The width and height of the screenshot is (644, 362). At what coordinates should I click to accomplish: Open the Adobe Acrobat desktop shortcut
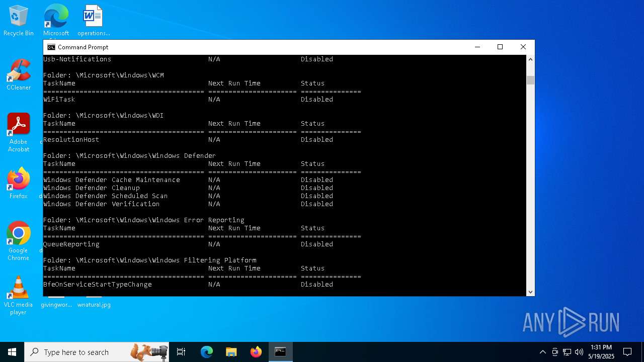pos(19,133)
